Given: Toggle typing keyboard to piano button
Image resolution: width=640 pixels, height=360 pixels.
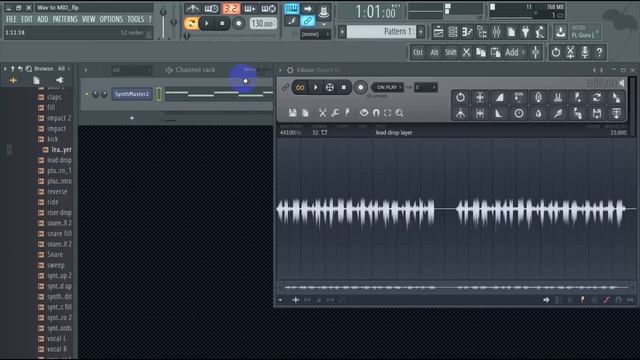Looking at the screenshot, I should coord(291,9).
